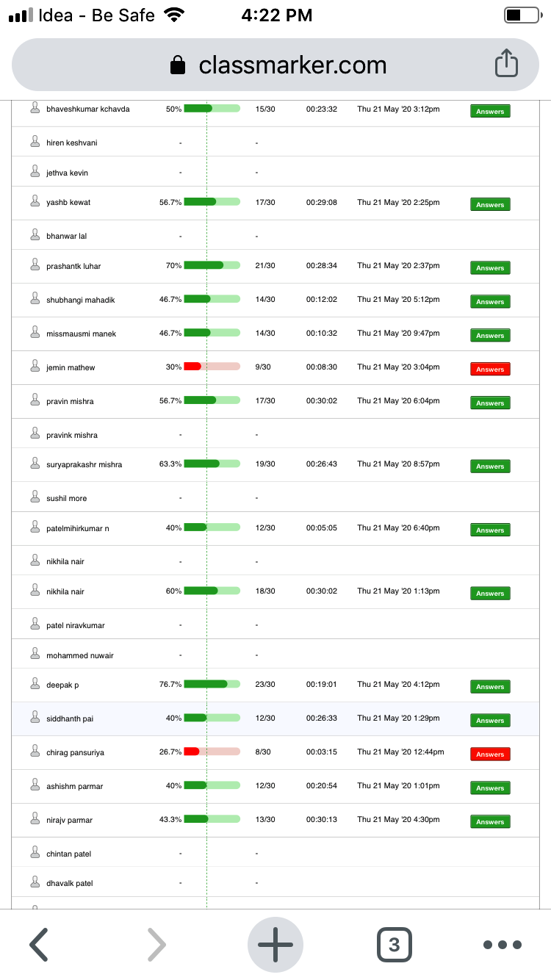Tap the share icon in address bar
The image size is (551, 980).
tap(506, 64)
